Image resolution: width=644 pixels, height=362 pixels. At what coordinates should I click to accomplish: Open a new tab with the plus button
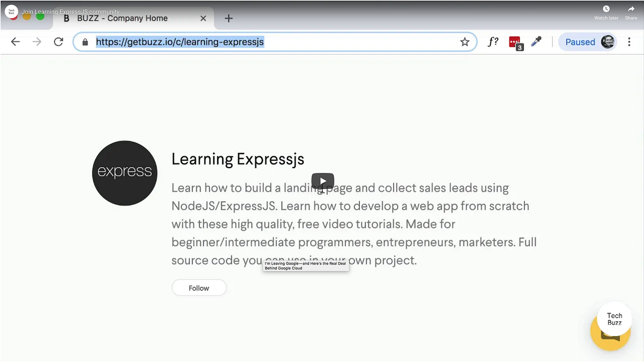(229, 18)
